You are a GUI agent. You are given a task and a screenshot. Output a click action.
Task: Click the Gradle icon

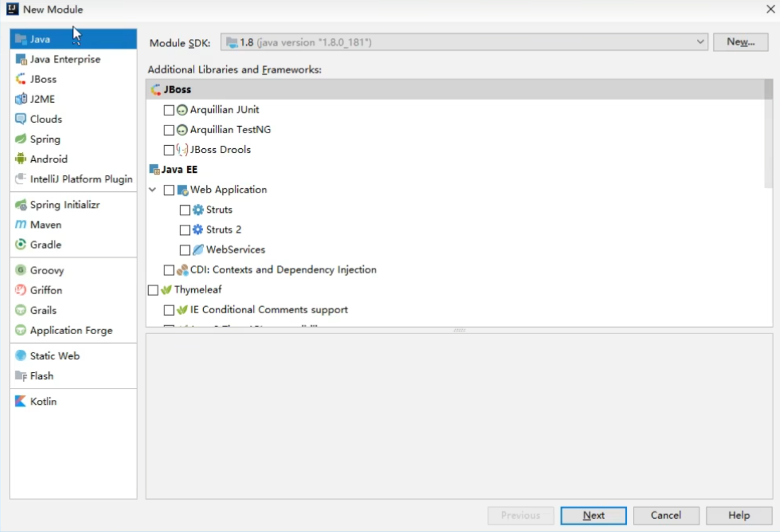(21, 244)
